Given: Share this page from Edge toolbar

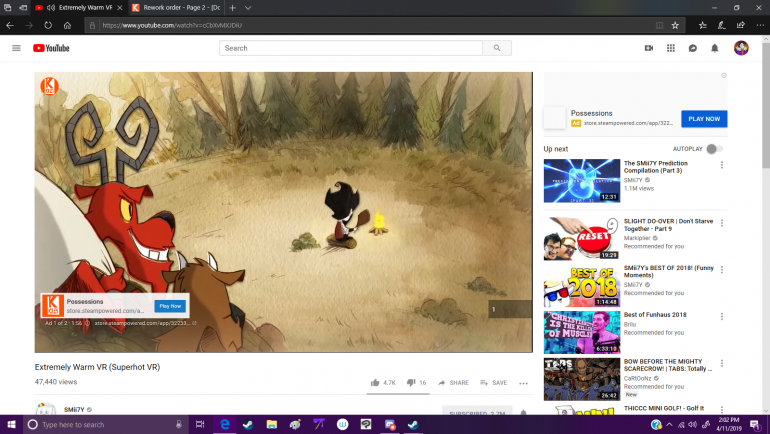Looking at the screenshot, I should 741,25.
